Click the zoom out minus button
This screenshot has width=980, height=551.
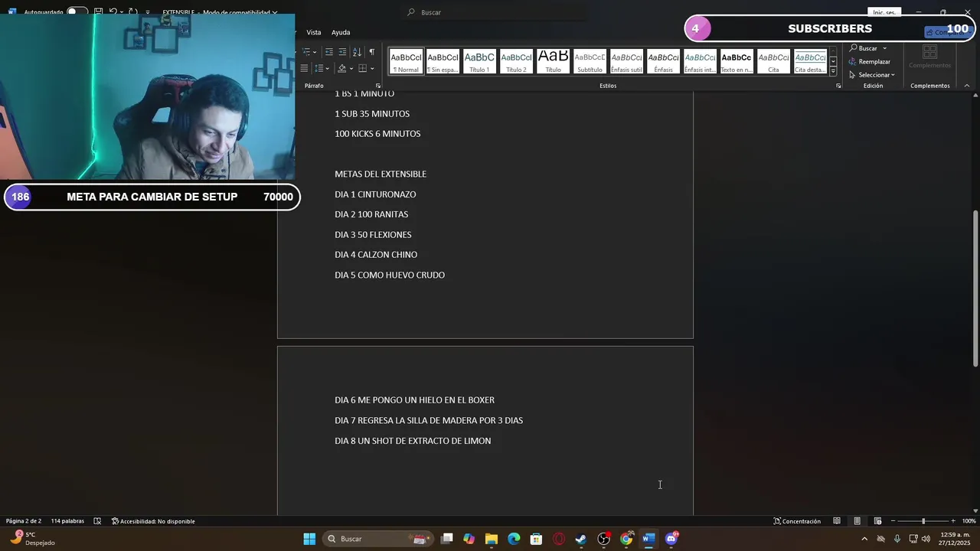893,521
